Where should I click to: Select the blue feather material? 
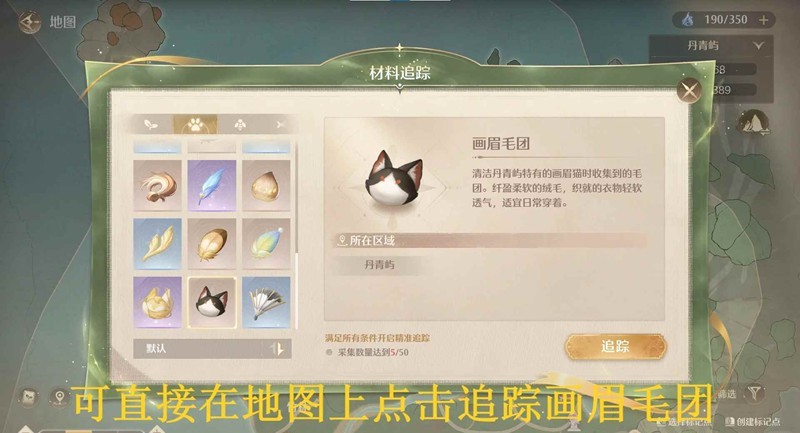(212, 185)
